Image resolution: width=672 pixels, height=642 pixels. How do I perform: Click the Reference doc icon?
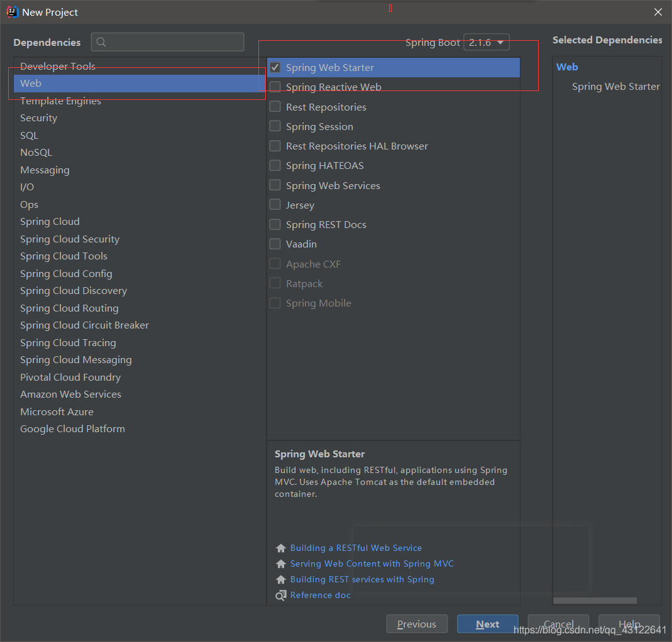(x=281, y=596)
